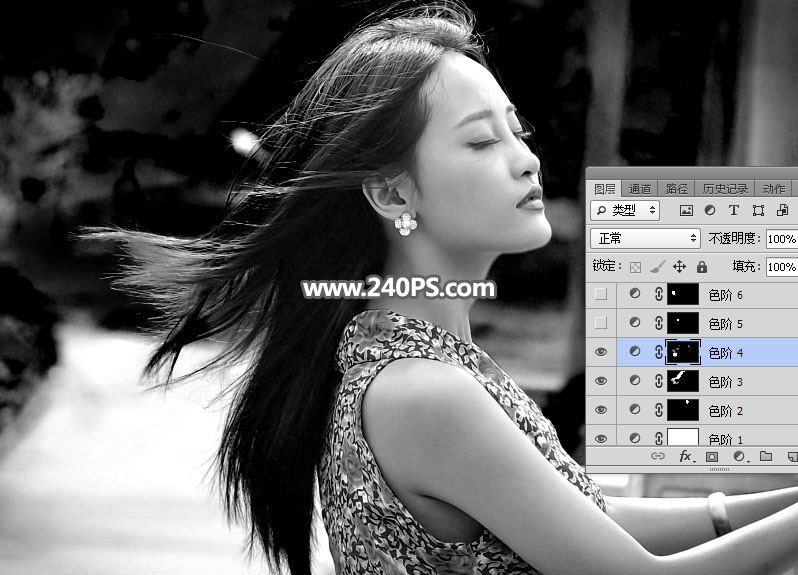
Task: Toggle lock transparent pixels icon
Action: [635, 267]
